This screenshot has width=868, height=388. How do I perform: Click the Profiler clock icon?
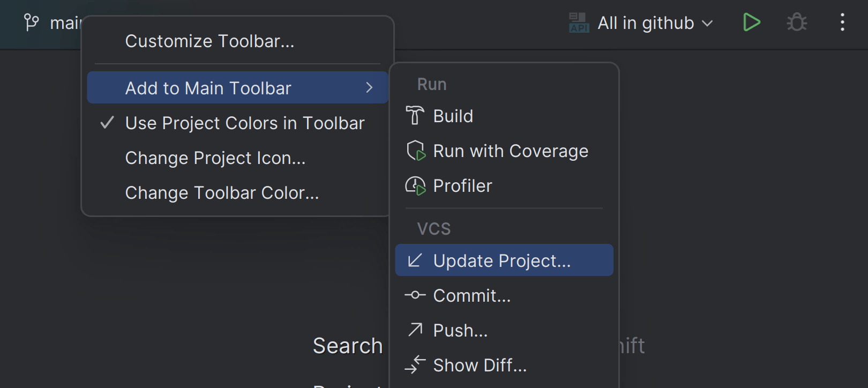tap(415, 186)
